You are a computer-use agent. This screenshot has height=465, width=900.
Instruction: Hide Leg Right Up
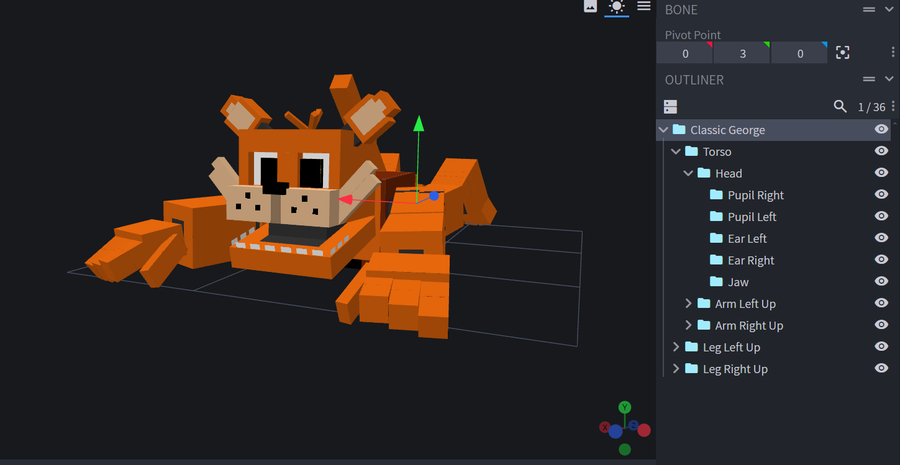(881, 368)
